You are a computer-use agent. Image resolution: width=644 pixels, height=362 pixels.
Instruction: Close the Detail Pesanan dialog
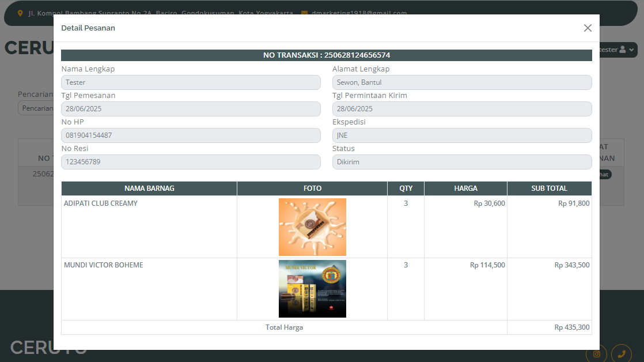pyautogui.click(x=588, y=28)
